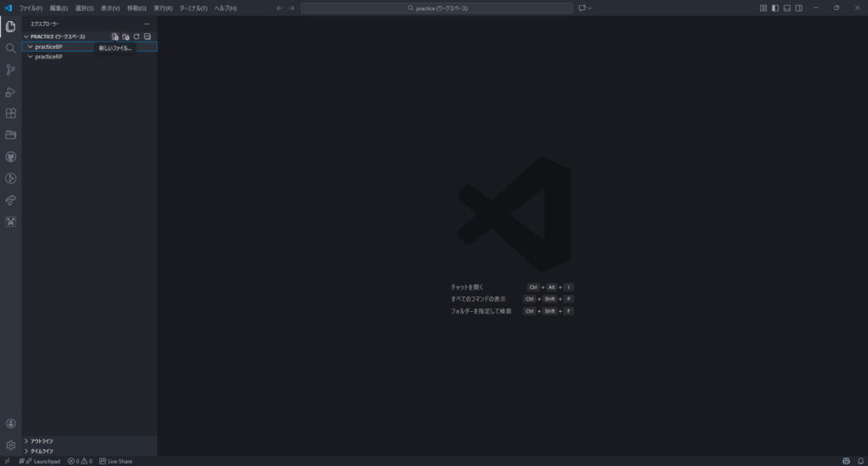Expand the アウトライン section
This screenshot has height=466, width=868.
[x=42, y=441]
